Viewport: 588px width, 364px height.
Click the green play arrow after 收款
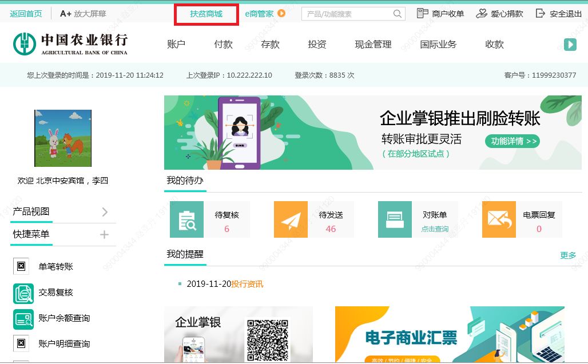(570, 45)
